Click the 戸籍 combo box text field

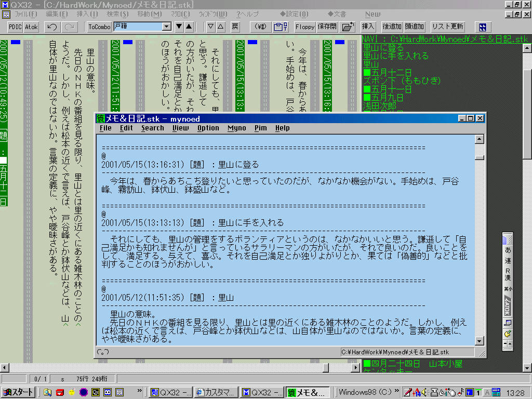click(x=138, y=26)
